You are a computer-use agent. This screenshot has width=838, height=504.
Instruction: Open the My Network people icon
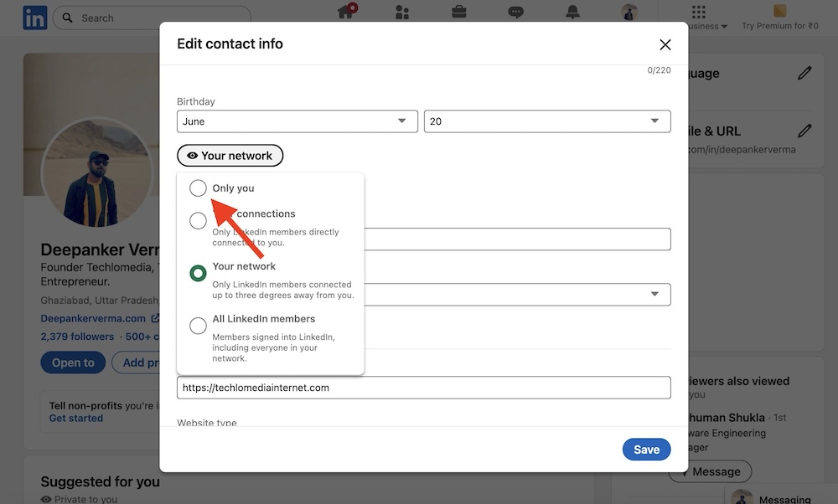402,12
